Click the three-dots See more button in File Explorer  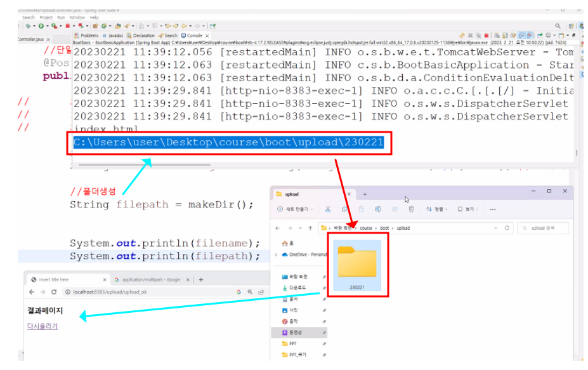(x=493, y=209)
